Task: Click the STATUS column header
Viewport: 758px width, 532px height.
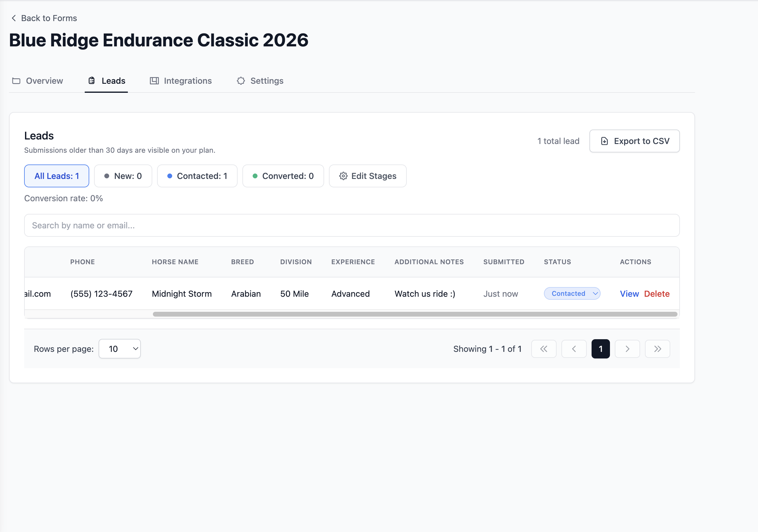Action: coord(557,262)
